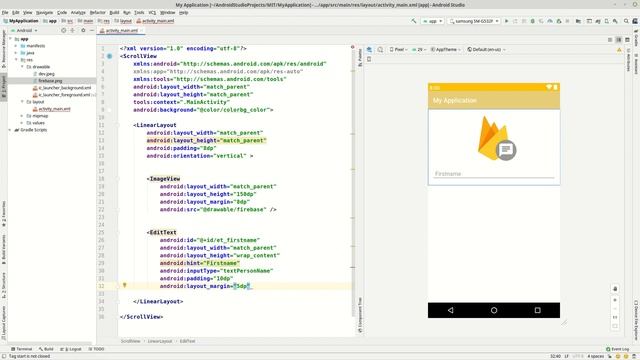The image size is (640, 360).
Task: Open the Logcat tool window
Action: pos(71,349)
